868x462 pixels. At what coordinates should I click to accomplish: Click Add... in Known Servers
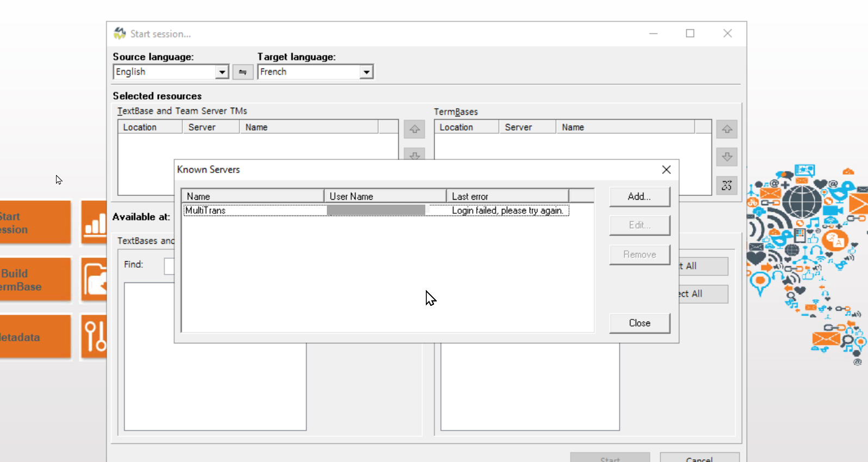click(640, 197)
